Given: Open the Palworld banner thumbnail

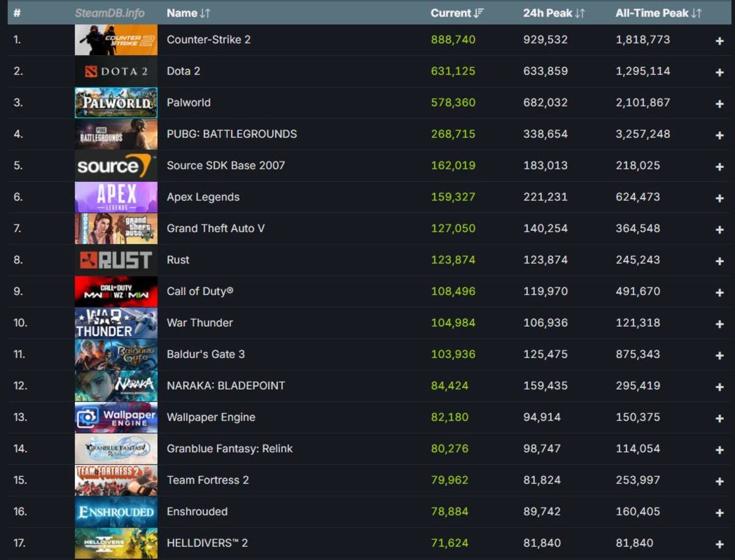Looking at the screenshot, I should (x=116, y=103).
